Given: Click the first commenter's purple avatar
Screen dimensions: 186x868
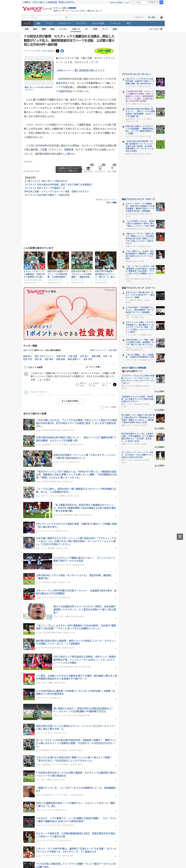Looking at the screenshot, I should [x=26, y=374].
